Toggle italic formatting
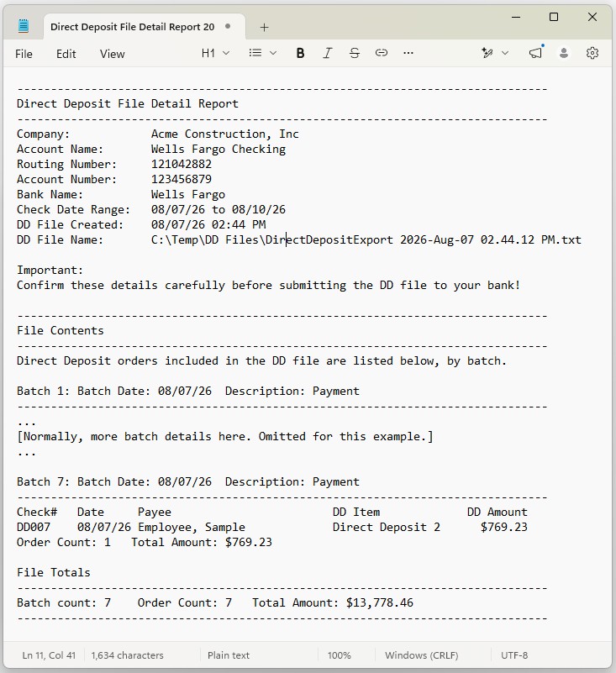 coord(328,53)
